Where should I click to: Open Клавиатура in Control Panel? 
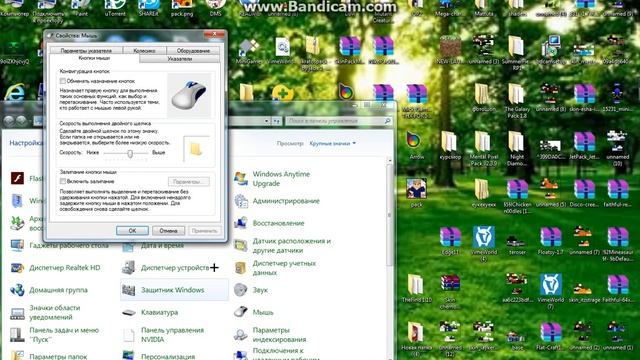click(x=151, y=312)
